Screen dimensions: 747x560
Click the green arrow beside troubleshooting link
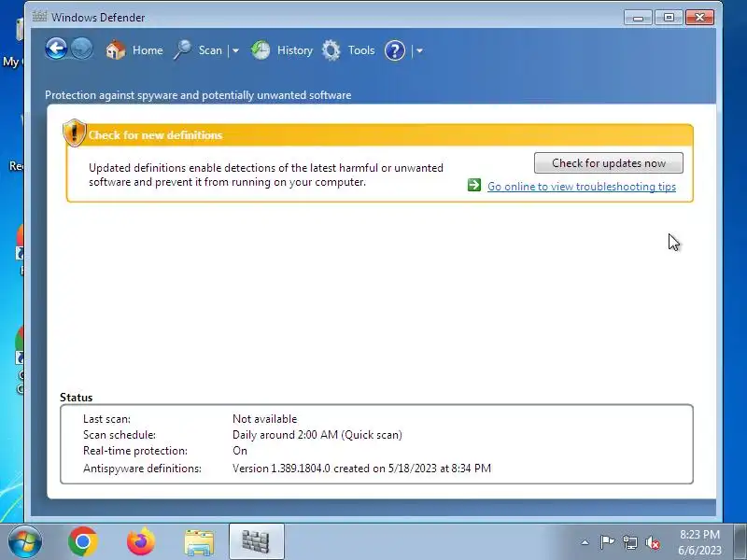tap(474, 185)
